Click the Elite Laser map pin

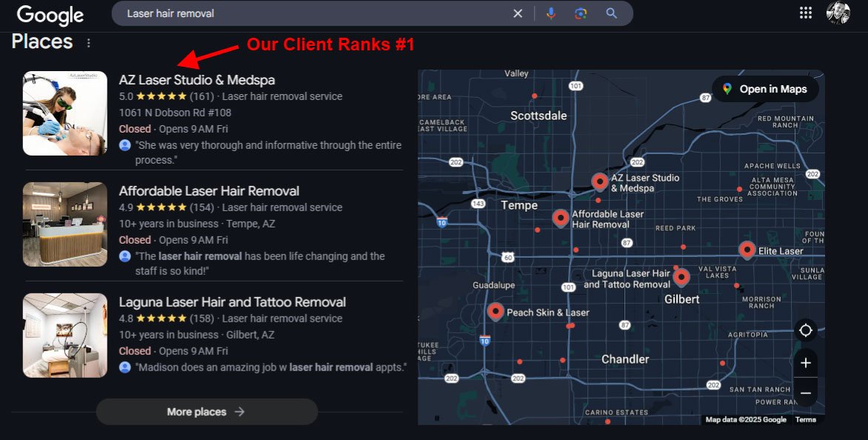(747, 250)
